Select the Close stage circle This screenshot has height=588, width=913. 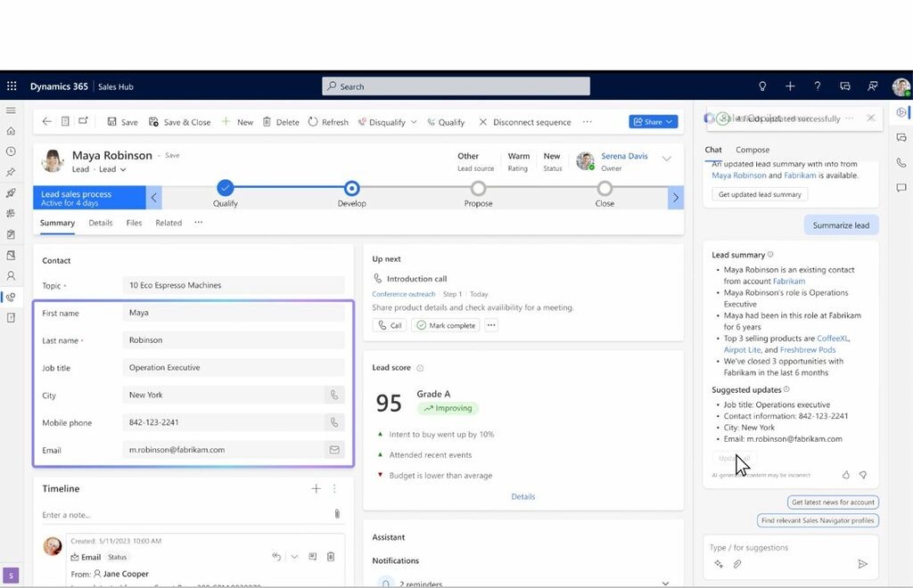click(605, 189)
